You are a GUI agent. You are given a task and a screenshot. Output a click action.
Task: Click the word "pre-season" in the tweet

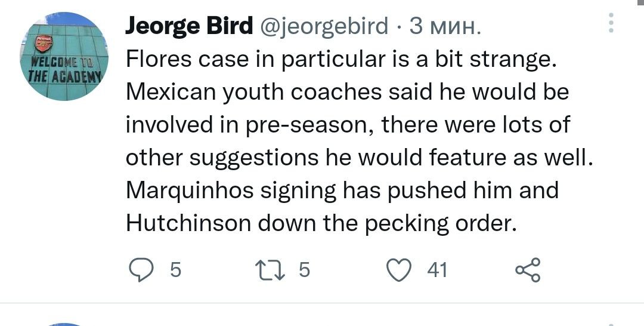(x=309, y=125)
